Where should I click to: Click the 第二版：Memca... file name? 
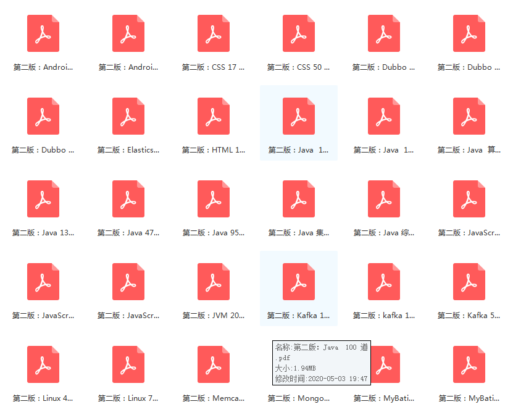click(214, 398)
